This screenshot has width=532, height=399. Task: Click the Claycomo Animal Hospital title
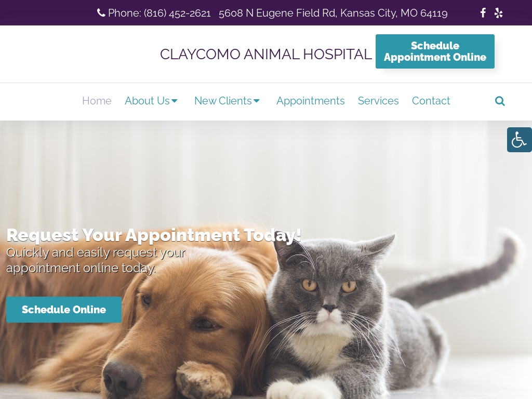click(266, 54)
